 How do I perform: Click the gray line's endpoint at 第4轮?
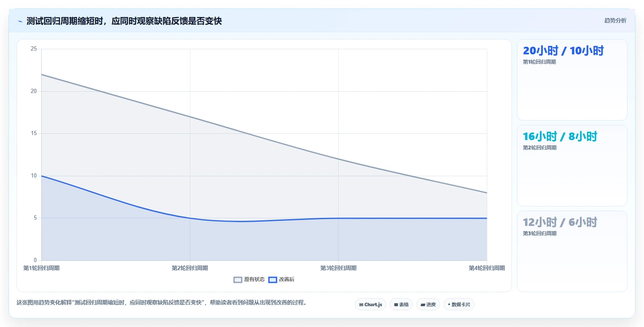[x=487, y=193]
